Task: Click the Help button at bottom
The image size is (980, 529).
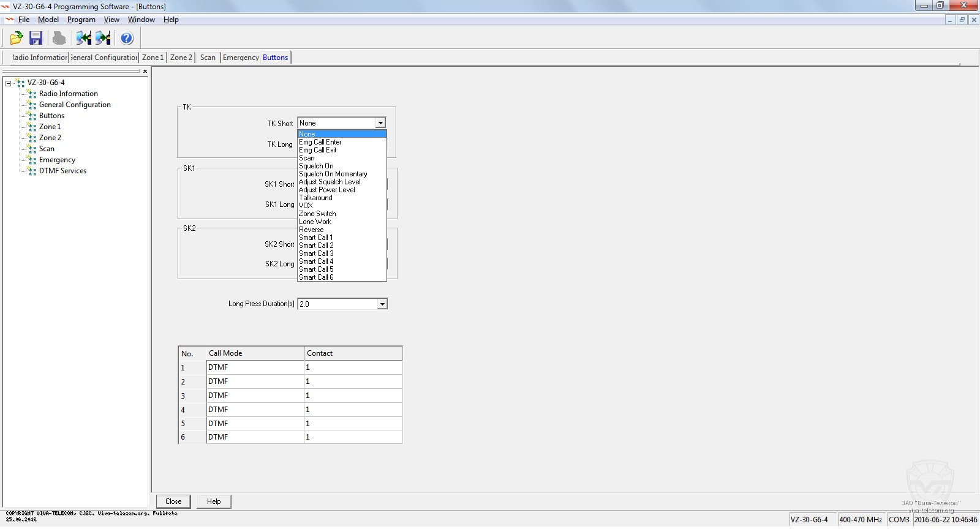Action: (214, 501)
